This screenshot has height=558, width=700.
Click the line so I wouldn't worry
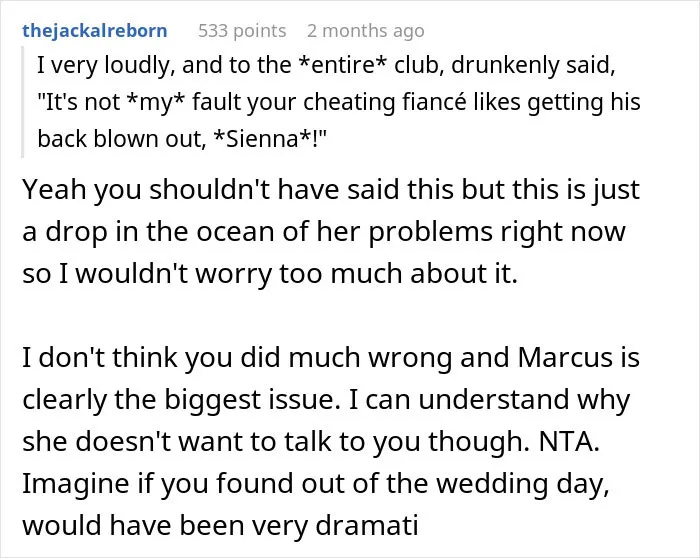point(270,273)
